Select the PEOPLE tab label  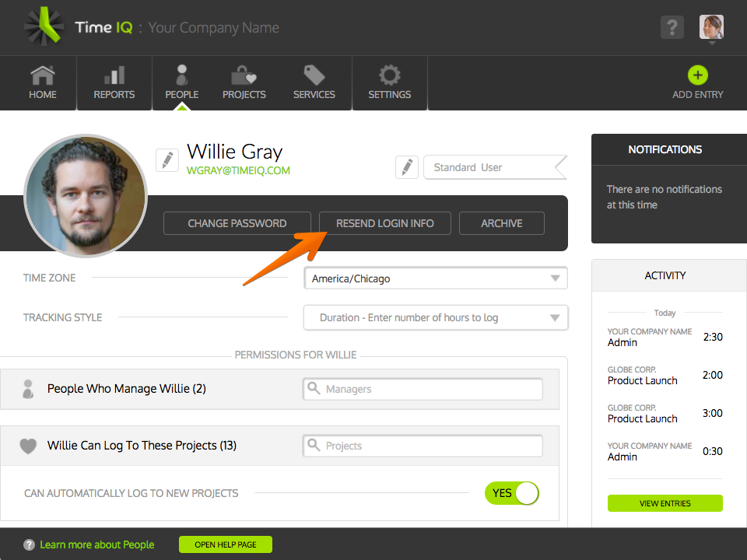182,95
